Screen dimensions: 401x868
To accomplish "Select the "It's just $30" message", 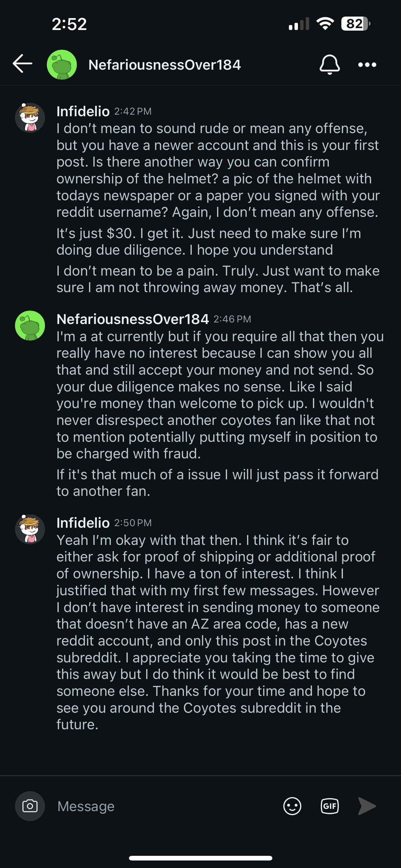I will pos(209,242).
